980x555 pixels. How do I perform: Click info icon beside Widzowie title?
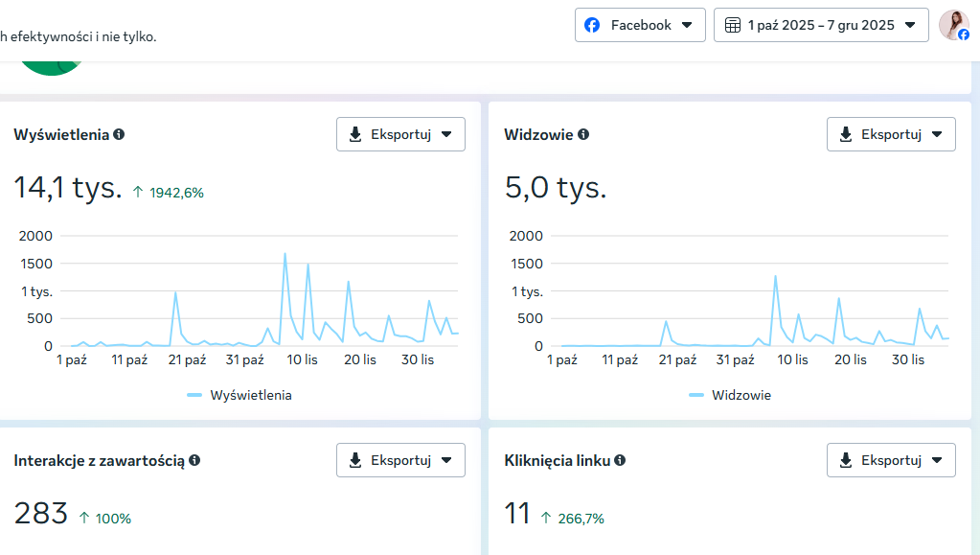coord(583,134)
